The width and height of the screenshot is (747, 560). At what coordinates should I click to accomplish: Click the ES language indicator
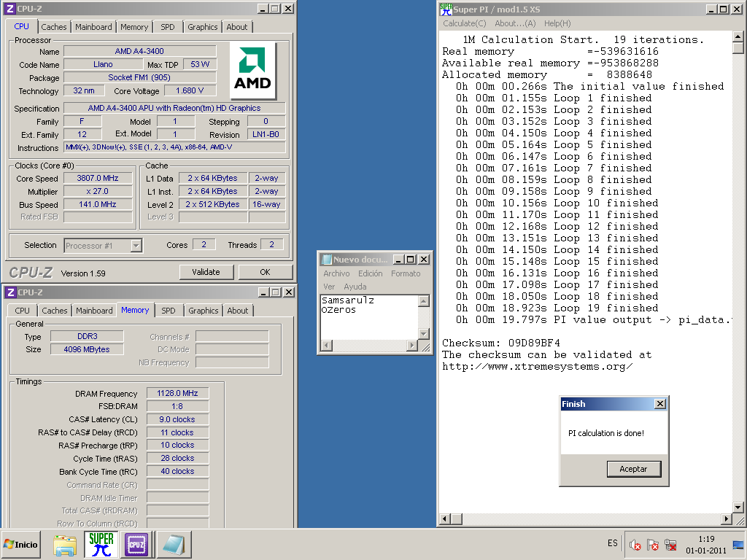click(613, 543)
